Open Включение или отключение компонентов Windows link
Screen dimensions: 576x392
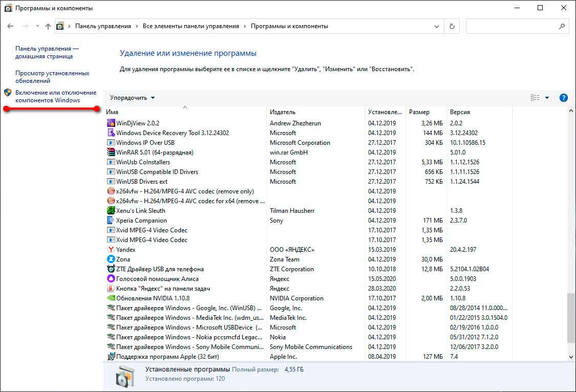(x=55, y=96)
